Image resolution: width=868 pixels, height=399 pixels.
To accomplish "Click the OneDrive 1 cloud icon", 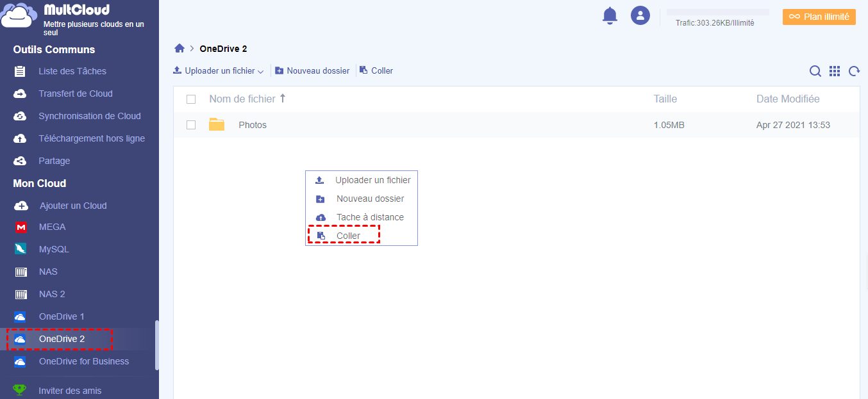I will [x=20, y=316].
